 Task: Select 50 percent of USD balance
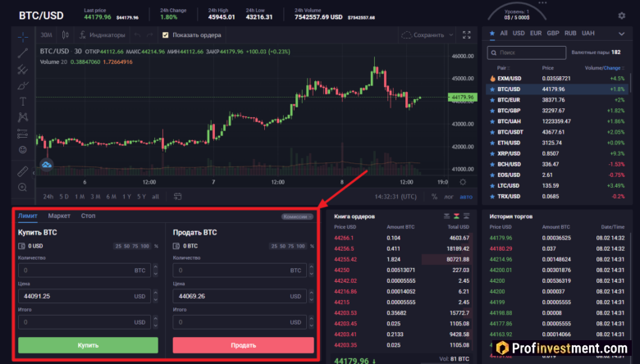point(127,246)
